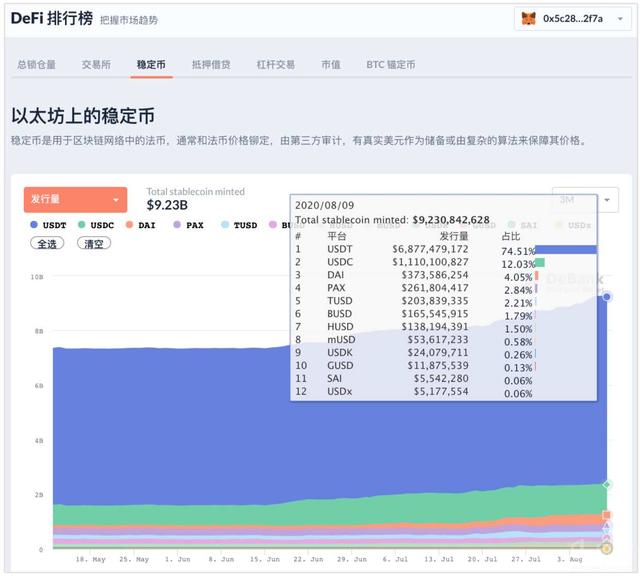Click the USDC row amount $1,110,100,827
This screenshot has width=640, height=576.
coord(430,262)
